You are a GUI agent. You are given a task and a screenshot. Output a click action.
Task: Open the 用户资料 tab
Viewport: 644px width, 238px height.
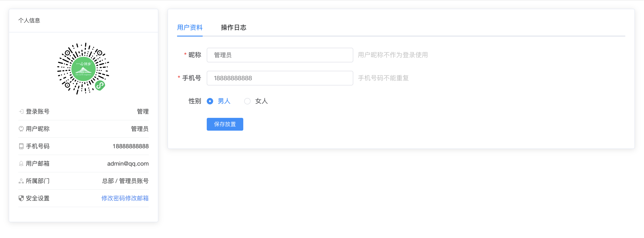click(x=189, y=28)
